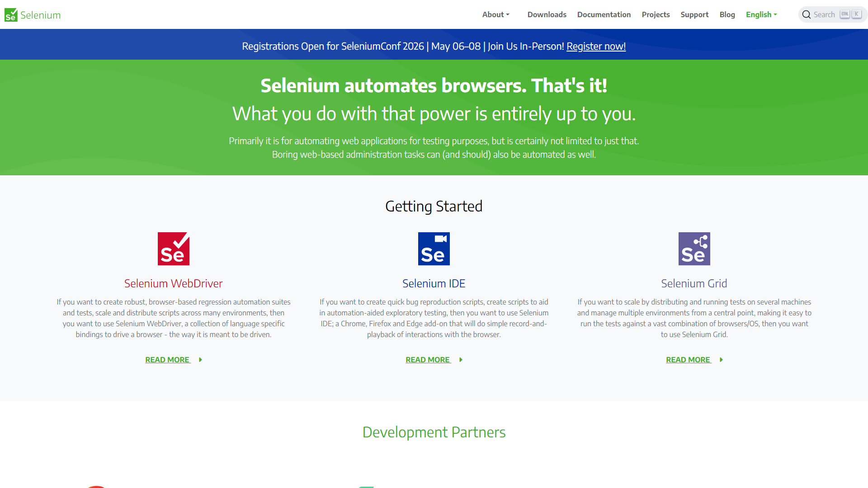The height and width of the screenshot is (488, 868).
Task: Click the magnifying glass search icon
Action: coord(806,14)
